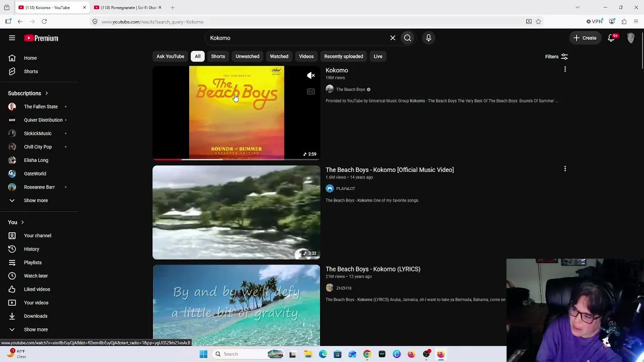Open a new browser tab

pos(173,8)
